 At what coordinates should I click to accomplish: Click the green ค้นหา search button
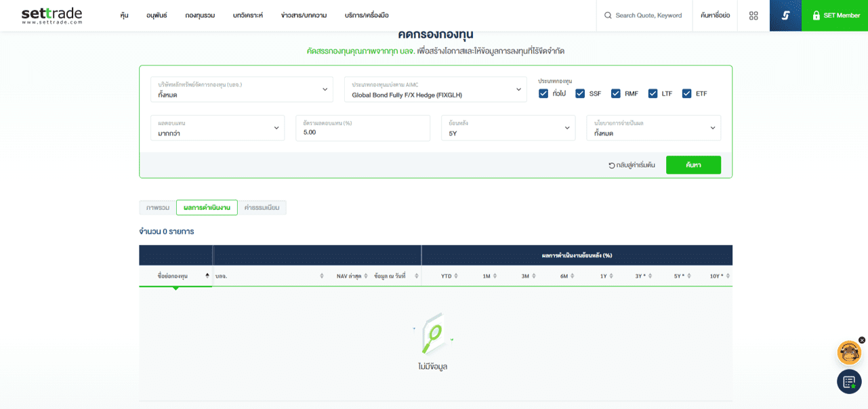point(693,165)
